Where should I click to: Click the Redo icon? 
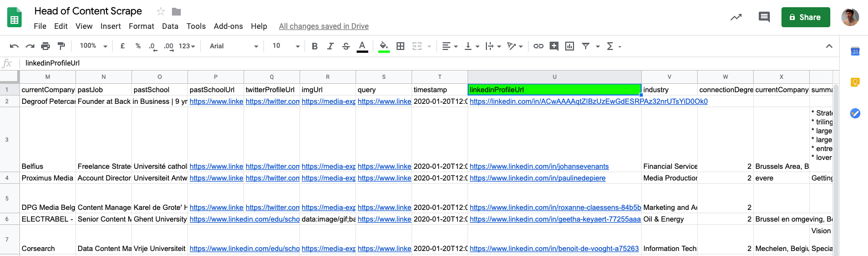(x=30, y=46)
